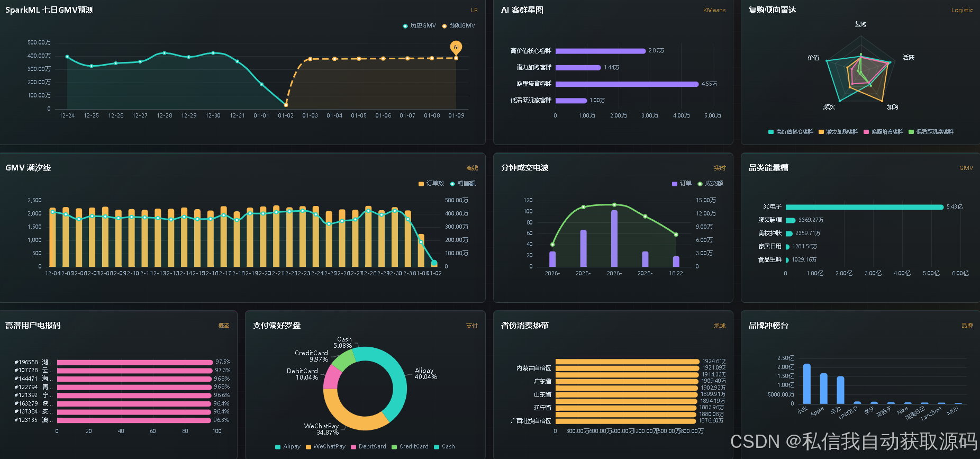Click the 支付 tag on 支付偏好罗盘
Image resolution: width=980 pixels, height=459 pixels.
click(472, 326)
